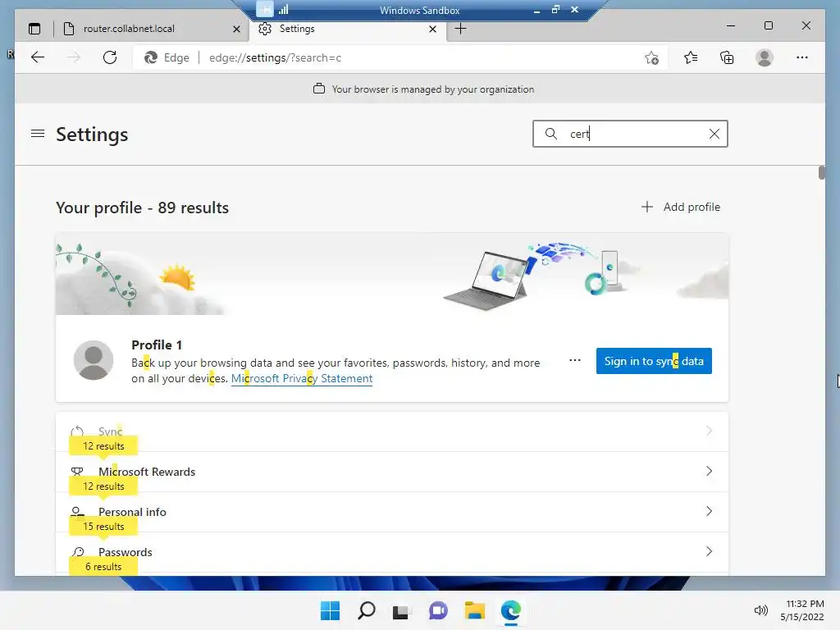Expand the Microsoft Rewards row chevron
The width and height of the screenshot is (840, 630).
(x=709, y=471)
